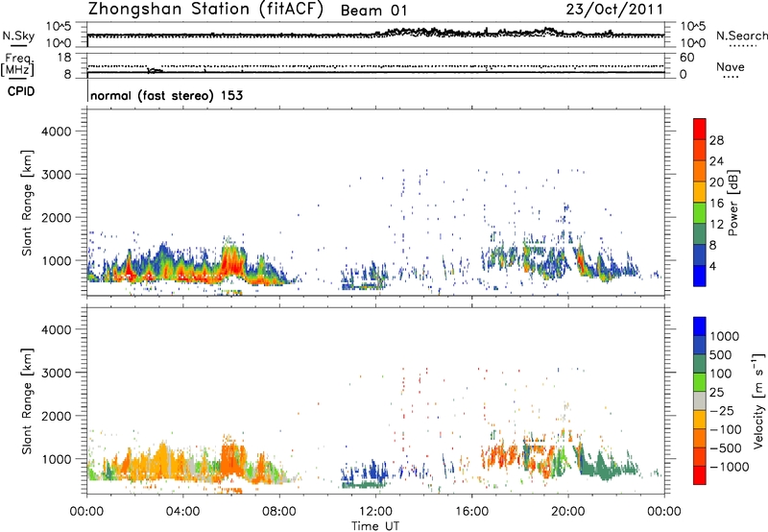Screen dimensions: 768x532
Task: Pick the Power colorbar segment between 4 and 8
Action: pyautogui.click(x=700, y=254)
